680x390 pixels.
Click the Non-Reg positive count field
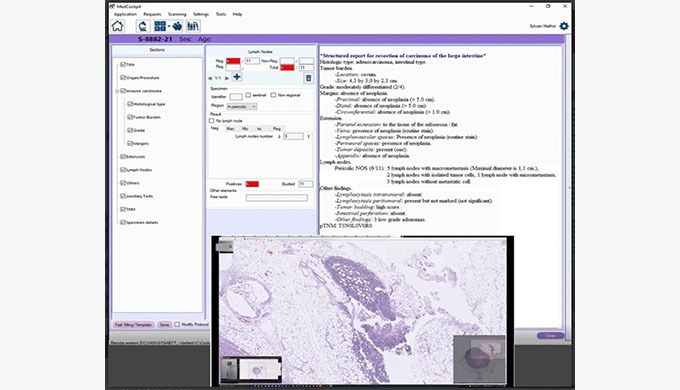click(x=287, y=61)
